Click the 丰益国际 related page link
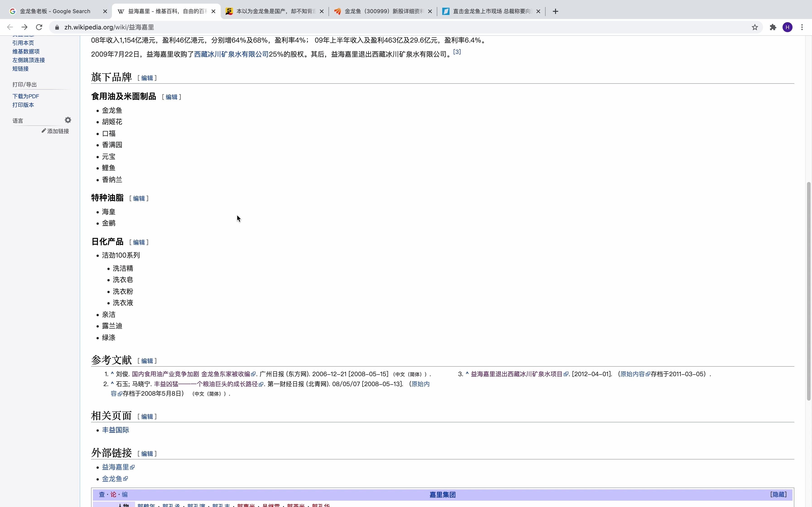 tap(115, 430)
